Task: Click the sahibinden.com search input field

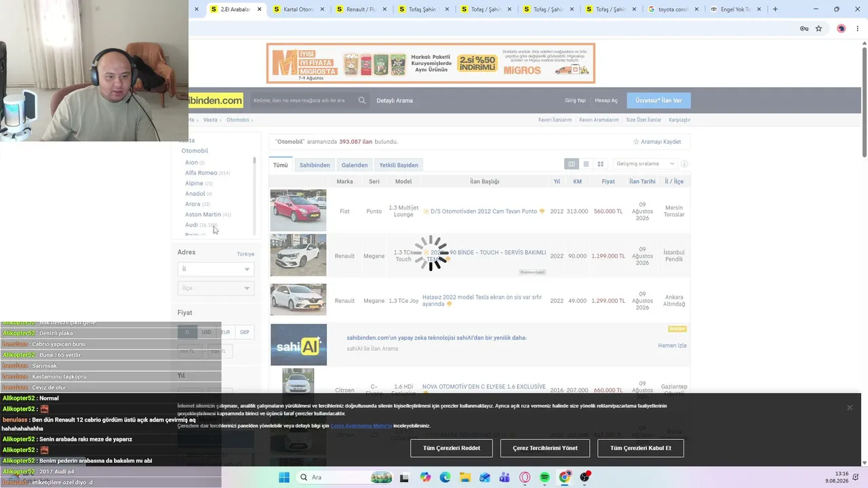Action: (303, 100)
